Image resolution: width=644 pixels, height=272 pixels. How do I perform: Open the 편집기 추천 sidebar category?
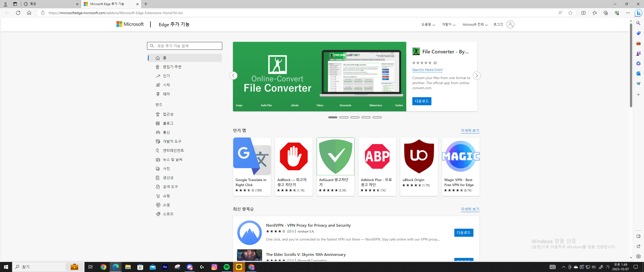[x=172, y=67]
